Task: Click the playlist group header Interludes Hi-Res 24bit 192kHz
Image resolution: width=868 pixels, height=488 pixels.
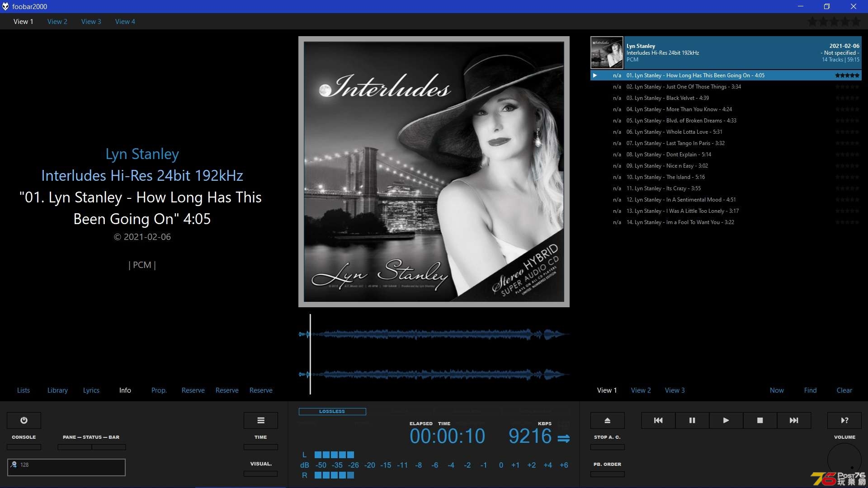Action: click(726, 52)
